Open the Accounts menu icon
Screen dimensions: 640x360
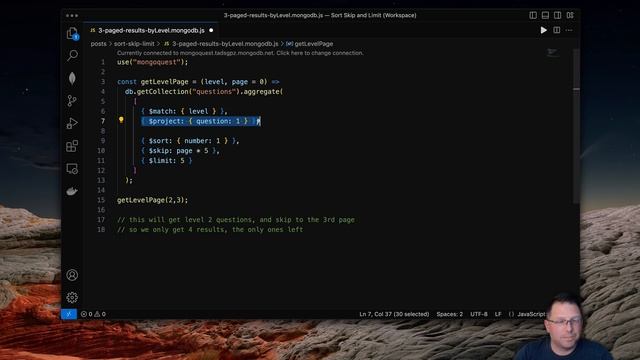[72, 275]
